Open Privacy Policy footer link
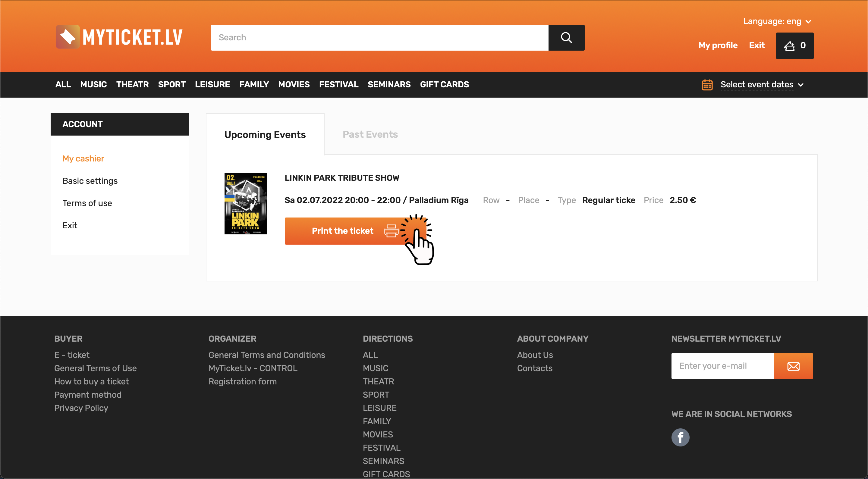 point(81,408)
